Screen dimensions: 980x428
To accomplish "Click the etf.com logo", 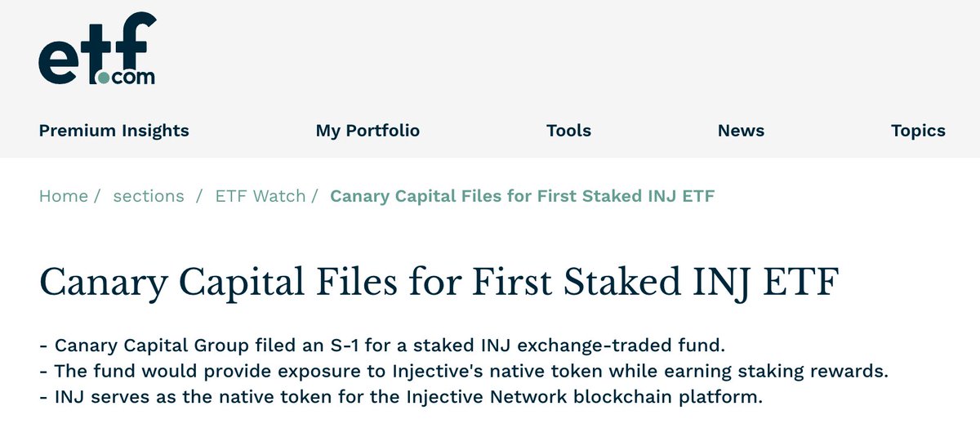I will coord(96,49).
